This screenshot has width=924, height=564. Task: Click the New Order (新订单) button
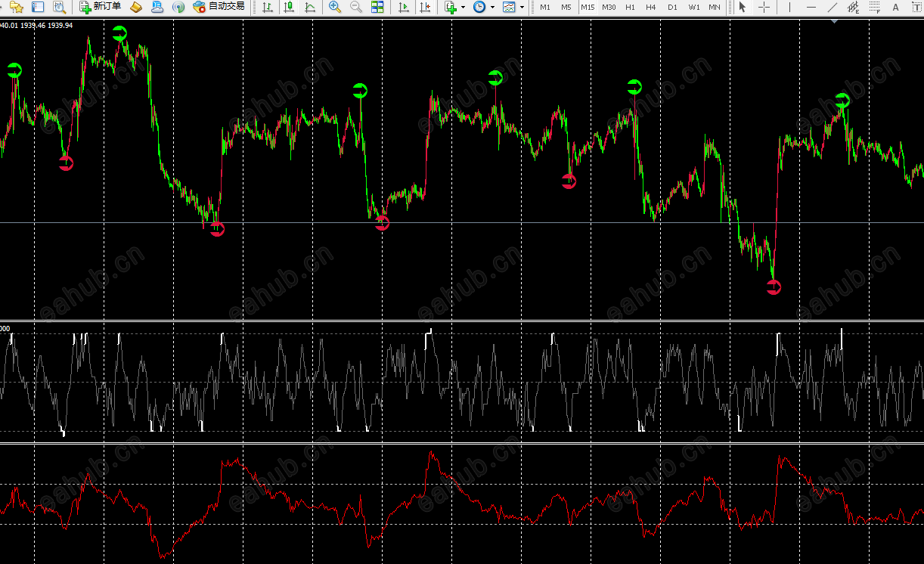(x=100, y=7)
